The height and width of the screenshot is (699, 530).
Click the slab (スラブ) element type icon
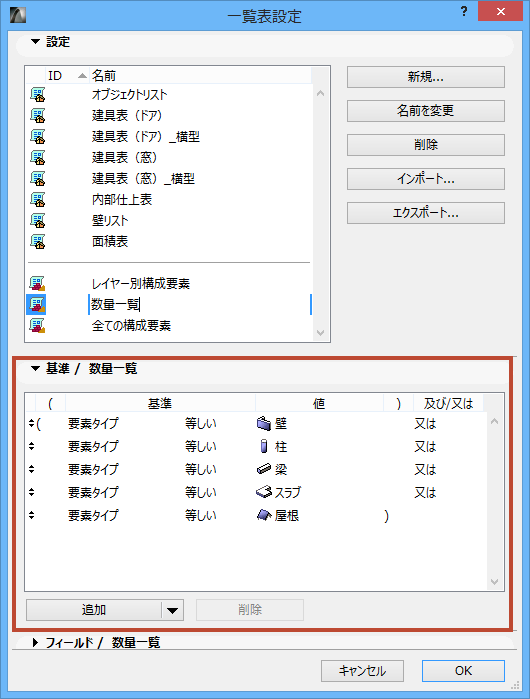[264, 492]
